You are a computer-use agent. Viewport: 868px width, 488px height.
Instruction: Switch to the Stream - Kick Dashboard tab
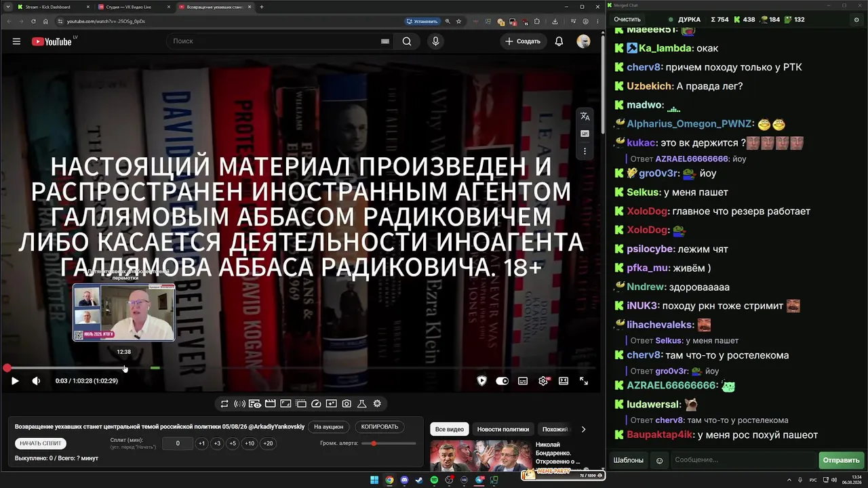click(x=53, y=7)
